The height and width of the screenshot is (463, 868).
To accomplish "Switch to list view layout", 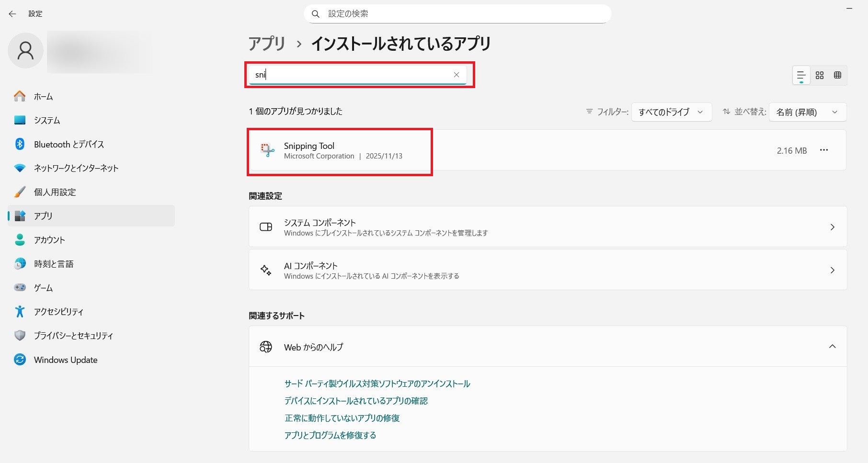I will point(801,75).
